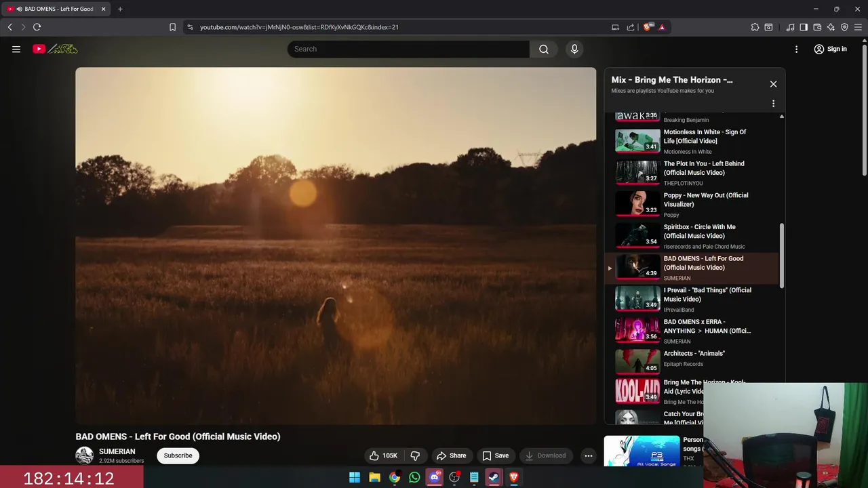The width and height of the screenshot is (868, 488).
Task: Open File Explorer from the taskbar
Action: coord(374,477)
